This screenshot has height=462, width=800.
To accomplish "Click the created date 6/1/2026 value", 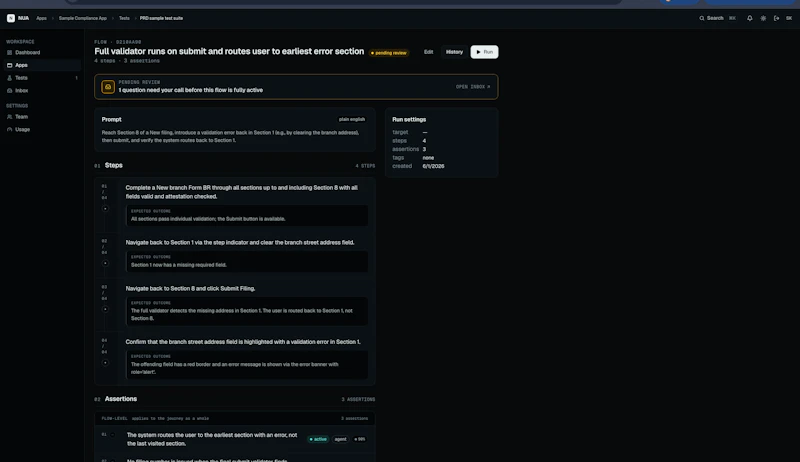I will pos(433,166).
